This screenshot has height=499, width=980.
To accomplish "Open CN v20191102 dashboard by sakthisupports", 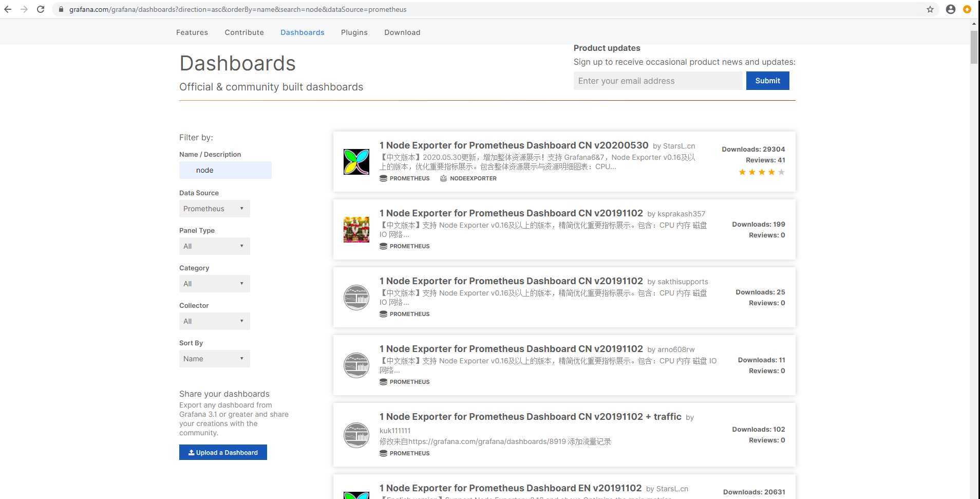I will pyautogui.click(x=511, y=281).
